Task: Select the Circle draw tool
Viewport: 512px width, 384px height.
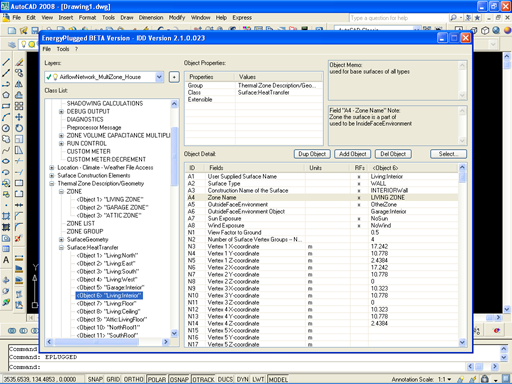Action: (6, 128)
